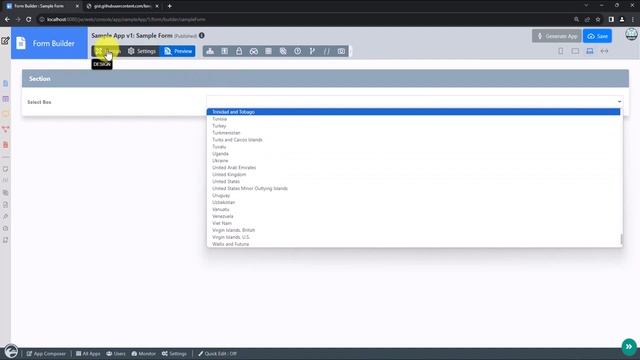Open the user profile avatar
The width and height of the screenshot is (640, 360).
(631, 34)
